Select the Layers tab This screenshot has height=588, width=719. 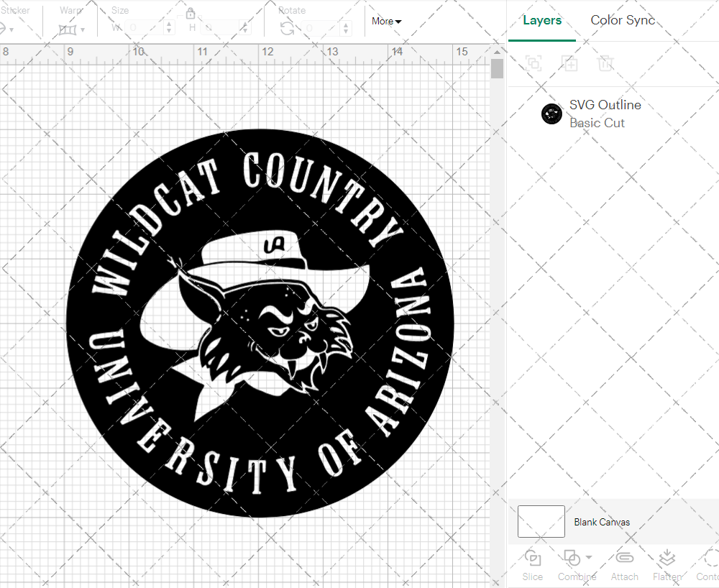pos(542,20)
